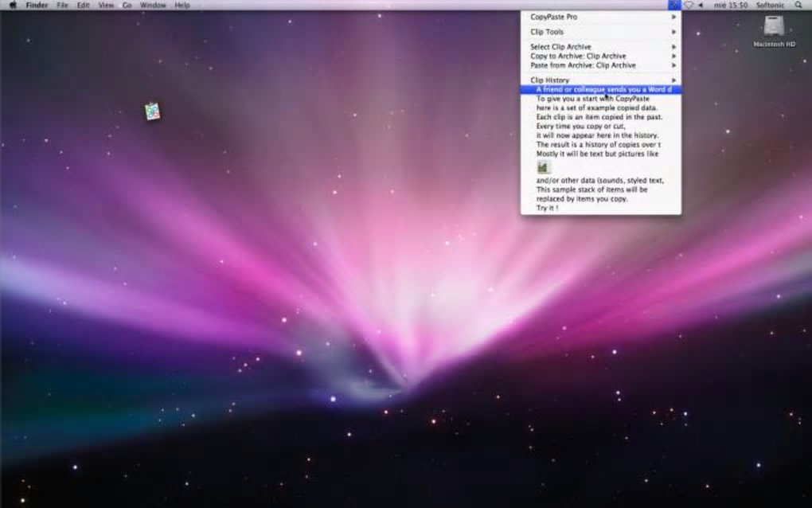Open the Help menu

tap(182, 6)
